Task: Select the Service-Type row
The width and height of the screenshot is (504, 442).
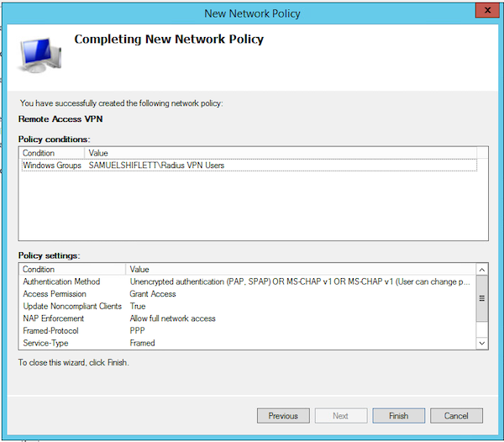Action: (x=248, y=343)
